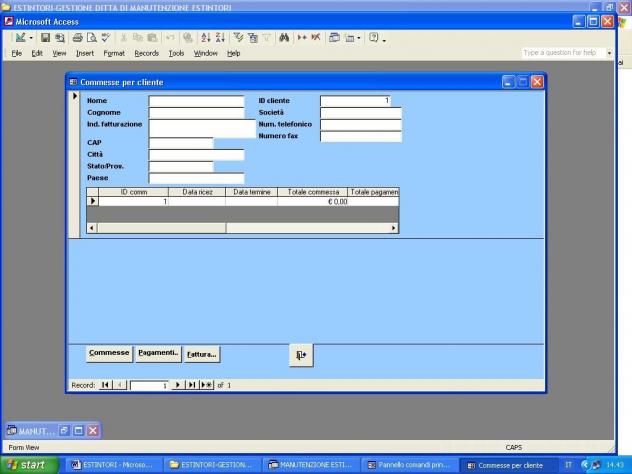Click the exit door button on form

301,355
